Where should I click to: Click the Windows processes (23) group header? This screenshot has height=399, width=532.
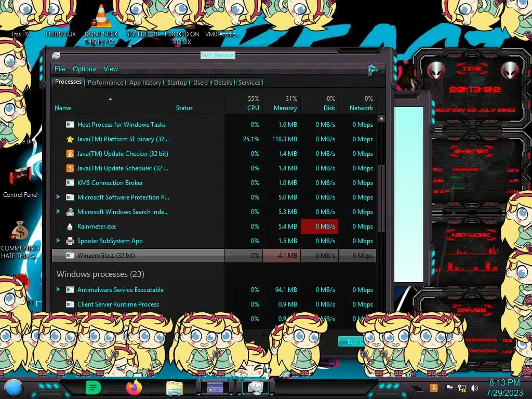pyautogui.click(x=100, y=274)
